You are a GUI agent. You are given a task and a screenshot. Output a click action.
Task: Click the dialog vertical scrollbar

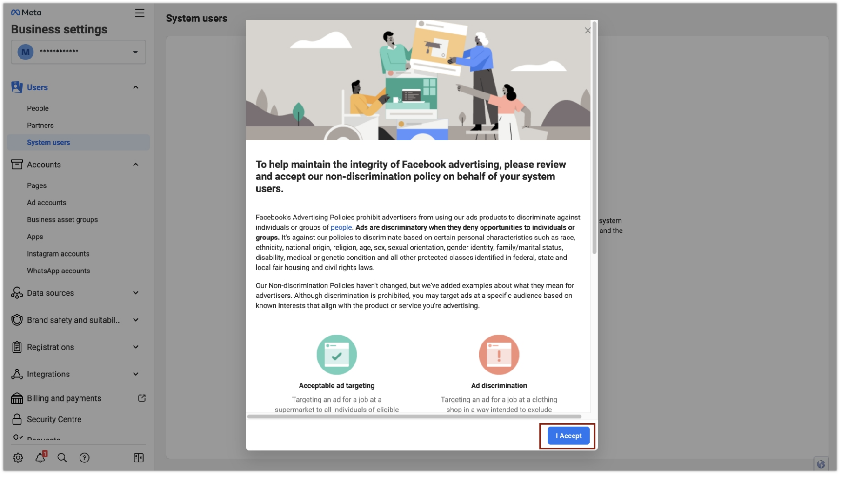coord(594,138)
